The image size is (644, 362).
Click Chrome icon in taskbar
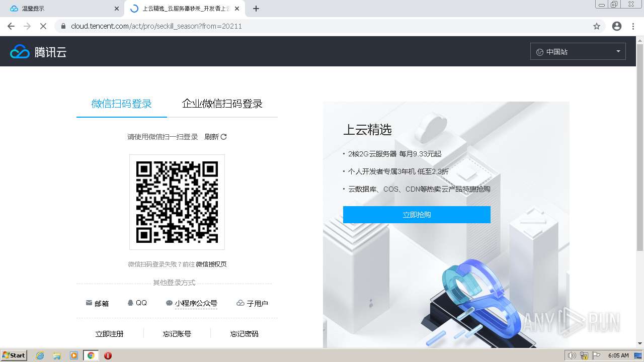coord(91,355)
